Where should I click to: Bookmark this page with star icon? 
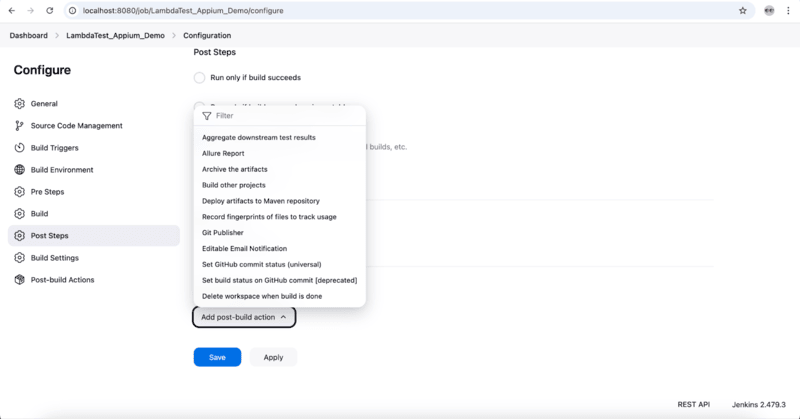[743, 11]
